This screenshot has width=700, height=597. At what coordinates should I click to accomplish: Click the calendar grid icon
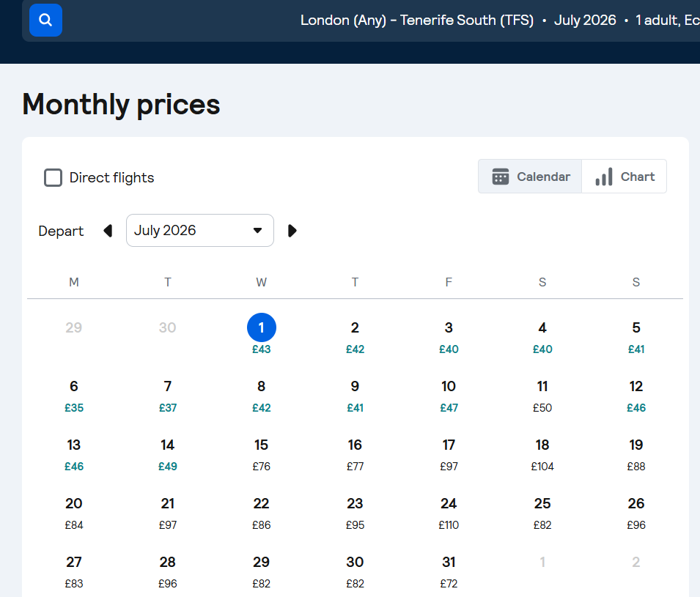501,177
